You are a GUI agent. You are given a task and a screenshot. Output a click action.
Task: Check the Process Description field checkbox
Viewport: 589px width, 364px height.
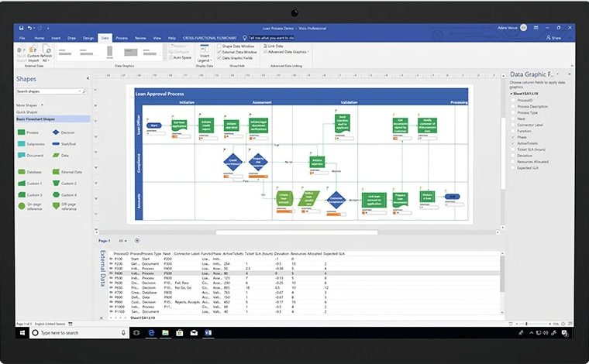(513, 107)
